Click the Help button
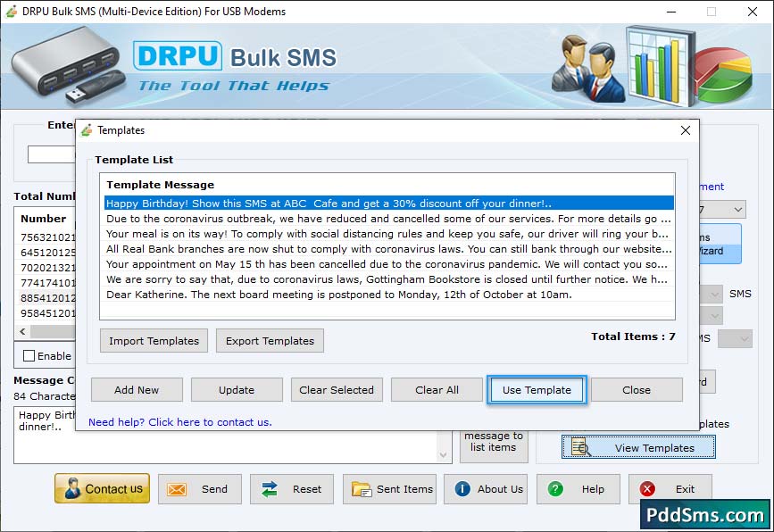 [x=578, y=489]
